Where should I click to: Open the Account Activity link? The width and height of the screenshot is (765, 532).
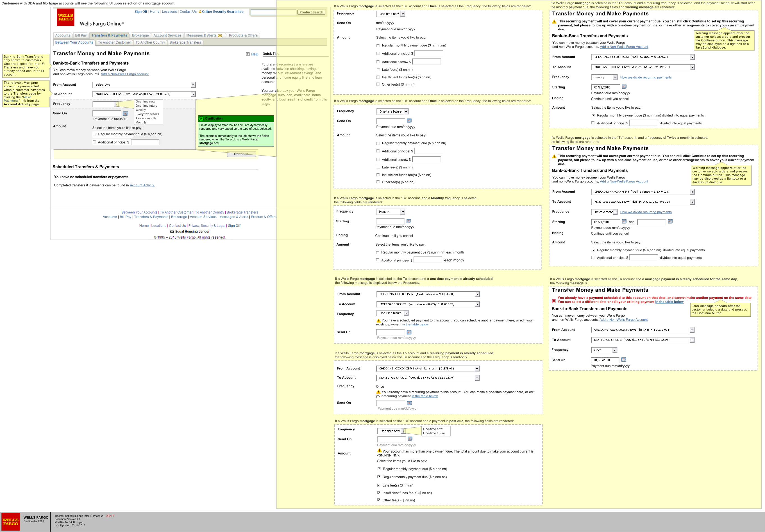pyautogui.click(x=142, y=186)
